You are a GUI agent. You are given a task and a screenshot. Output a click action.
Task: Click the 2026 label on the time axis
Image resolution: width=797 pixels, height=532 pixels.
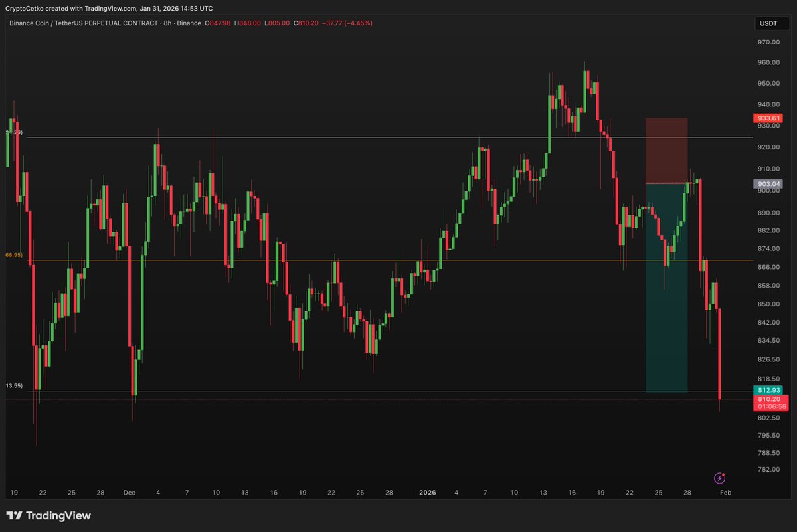click(x=427, y=493)
